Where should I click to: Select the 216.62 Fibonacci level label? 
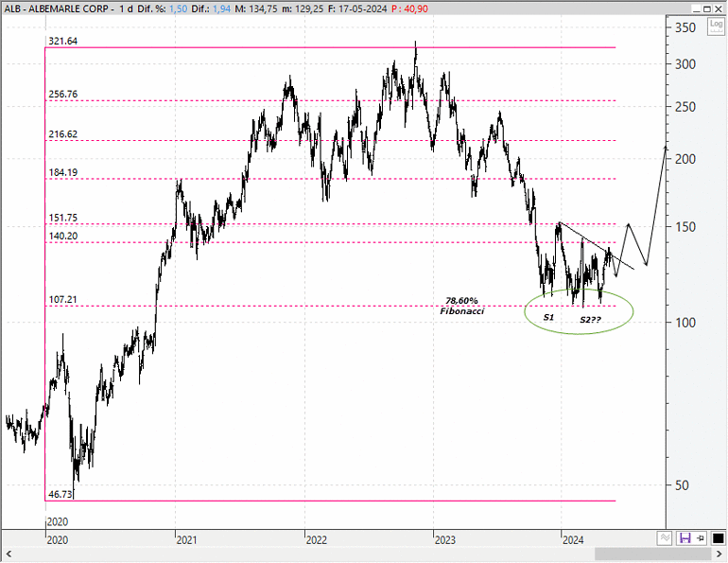[63, 134]
